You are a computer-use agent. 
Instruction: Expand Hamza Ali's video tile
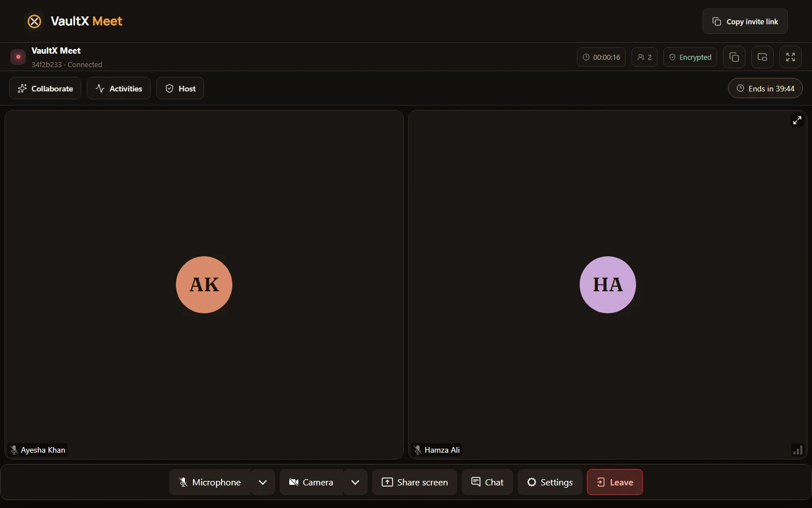point(797,120)
